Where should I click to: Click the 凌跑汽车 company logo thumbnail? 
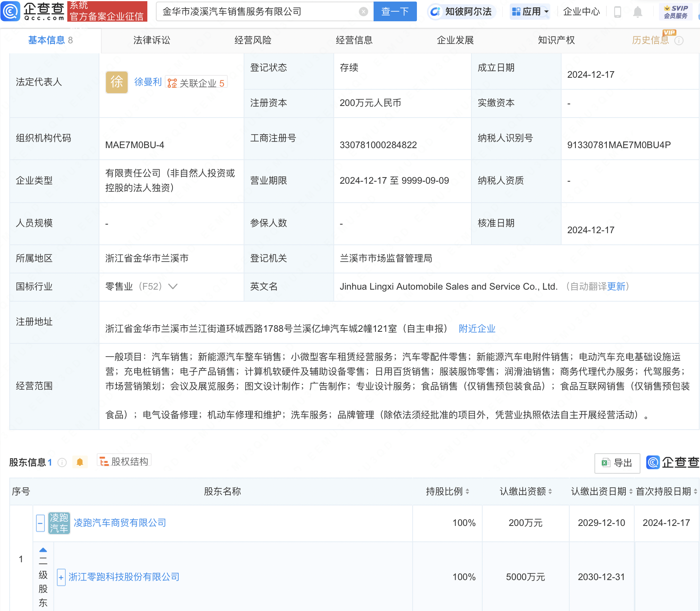coord(59,523)
